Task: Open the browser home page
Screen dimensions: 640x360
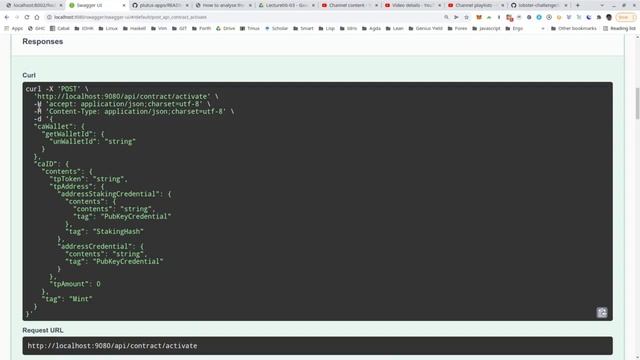Action: coord(37,17)
